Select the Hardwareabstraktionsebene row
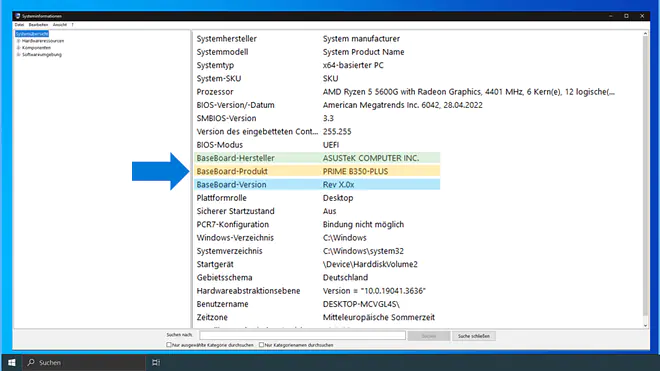 pos(418,291)
